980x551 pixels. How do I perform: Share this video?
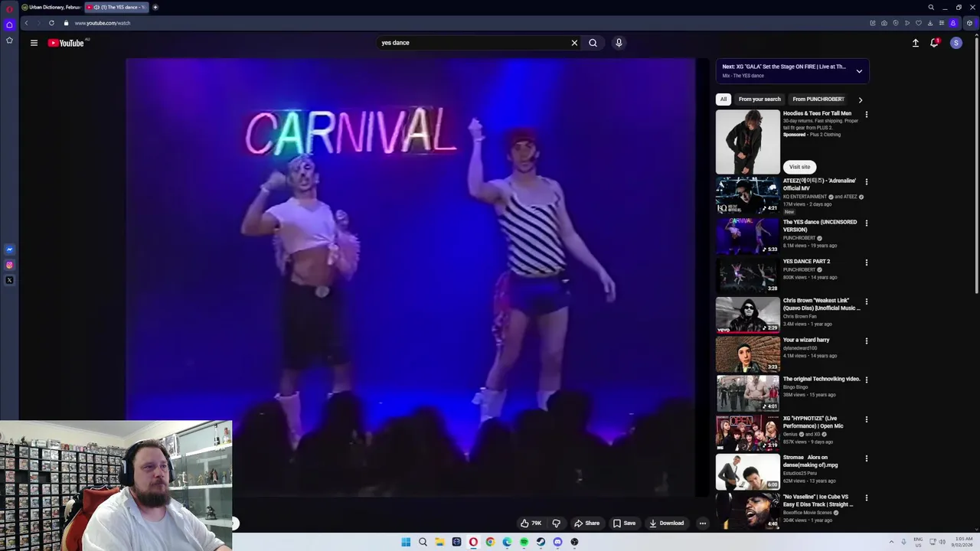tap(586, 523)
